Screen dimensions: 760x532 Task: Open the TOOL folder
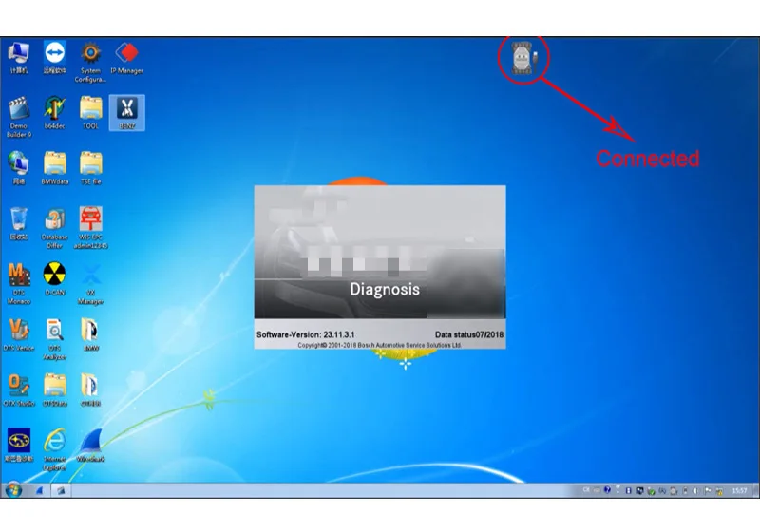90,112
